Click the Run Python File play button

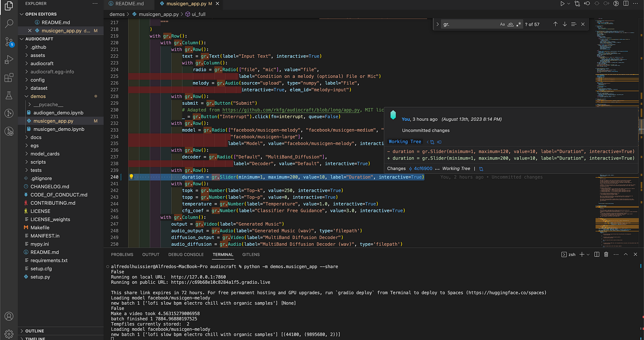562,4
